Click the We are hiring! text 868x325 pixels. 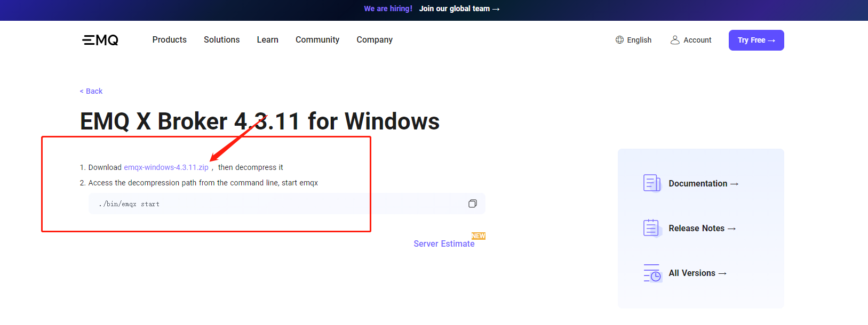click(388, 9)
